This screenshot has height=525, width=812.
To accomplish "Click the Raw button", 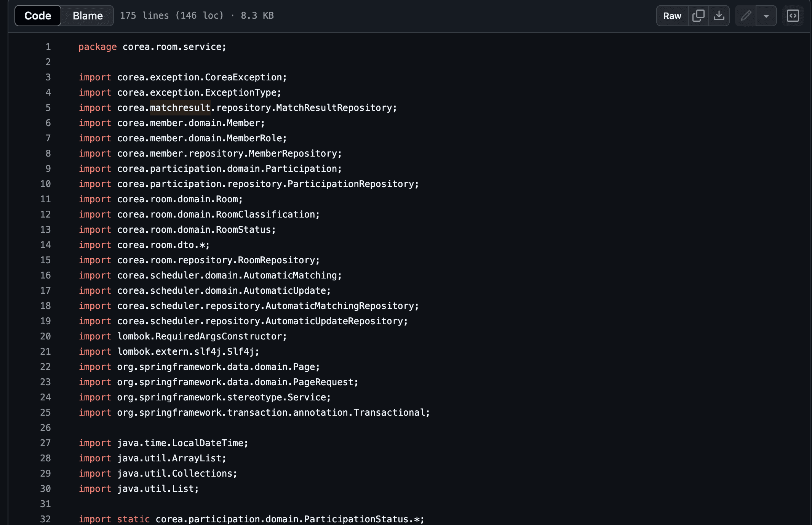I will (672, 16).
